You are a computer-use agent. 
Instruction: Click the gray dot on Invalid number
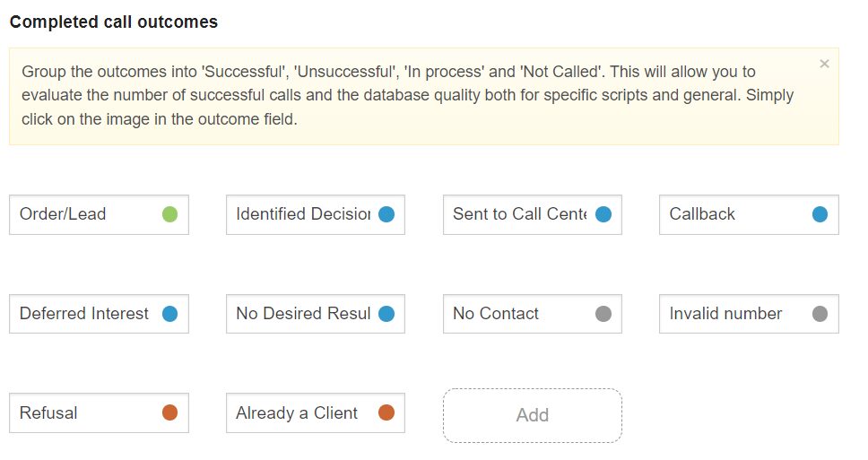point(820,314)
